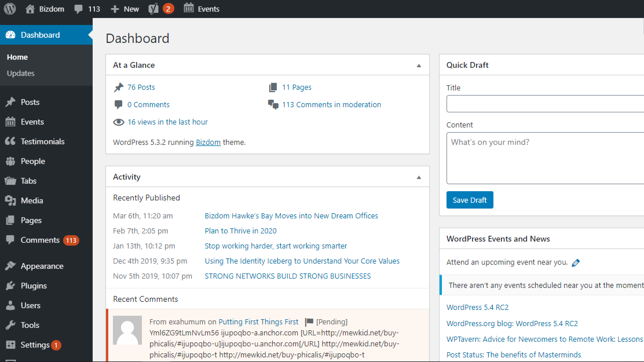This screenshot has height=362, width=644.
Task: Open the Bizdom theme link
Action: [208, 142]
